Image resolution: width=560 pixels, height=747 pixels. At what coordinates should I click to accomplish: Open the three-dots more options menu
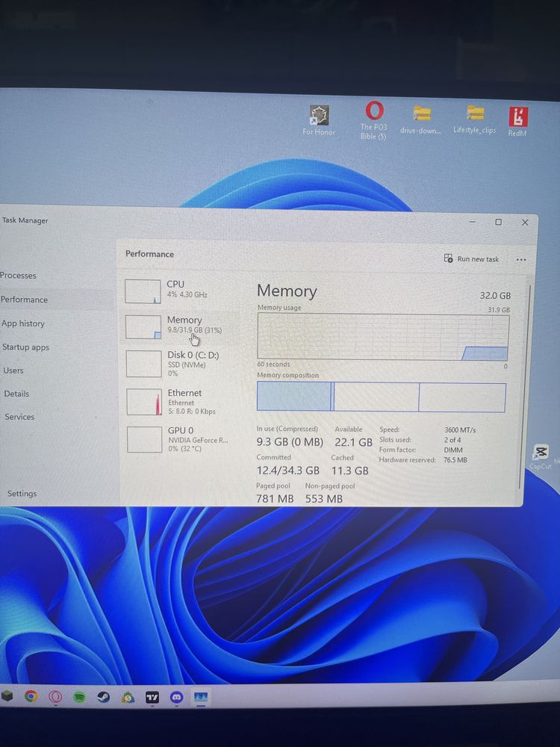click(521, 260)
